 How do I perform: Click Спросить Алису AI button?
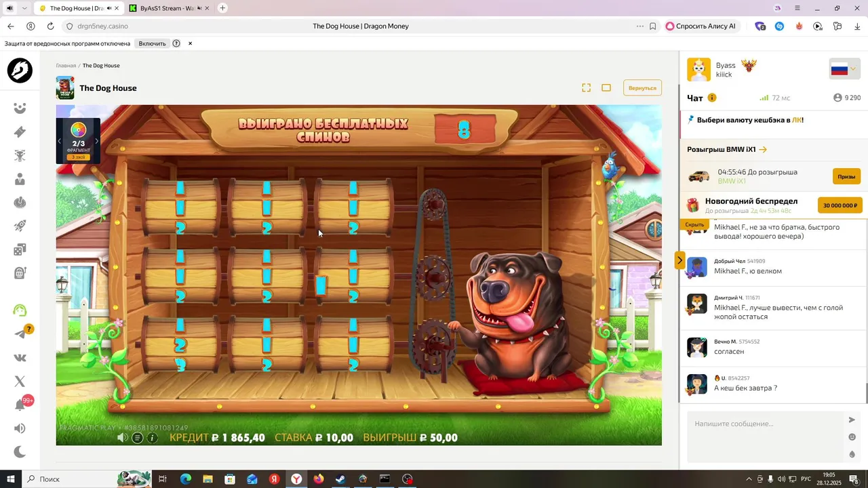coord(701,26)
